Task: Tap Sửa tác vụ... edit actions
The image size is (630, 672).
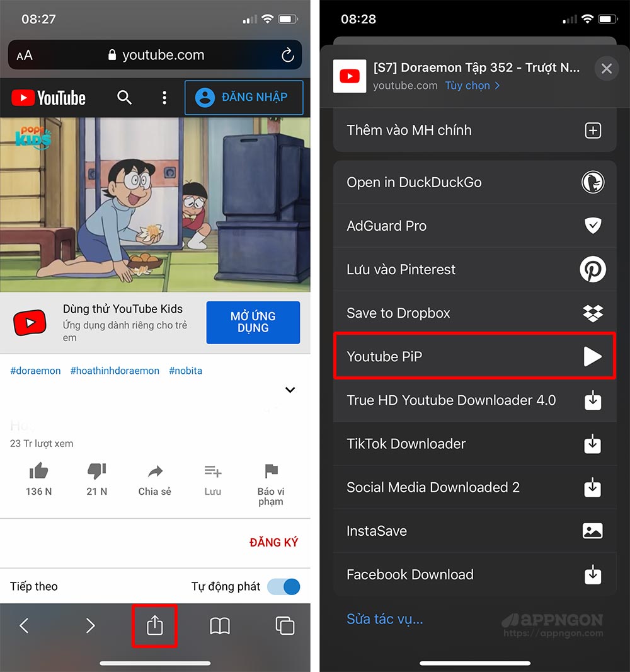Action: [384, 619]
